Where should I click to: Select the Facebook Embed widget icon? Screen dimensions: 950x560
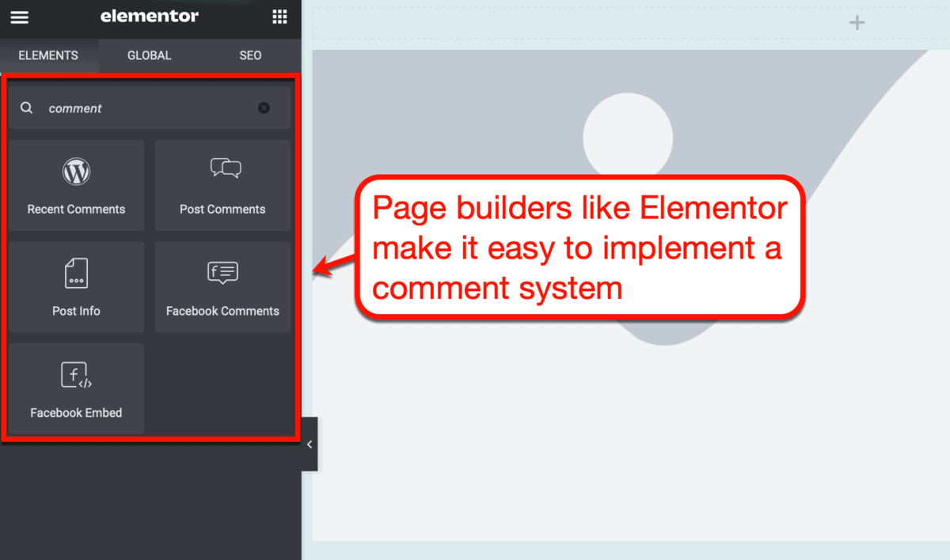point(76,374)
